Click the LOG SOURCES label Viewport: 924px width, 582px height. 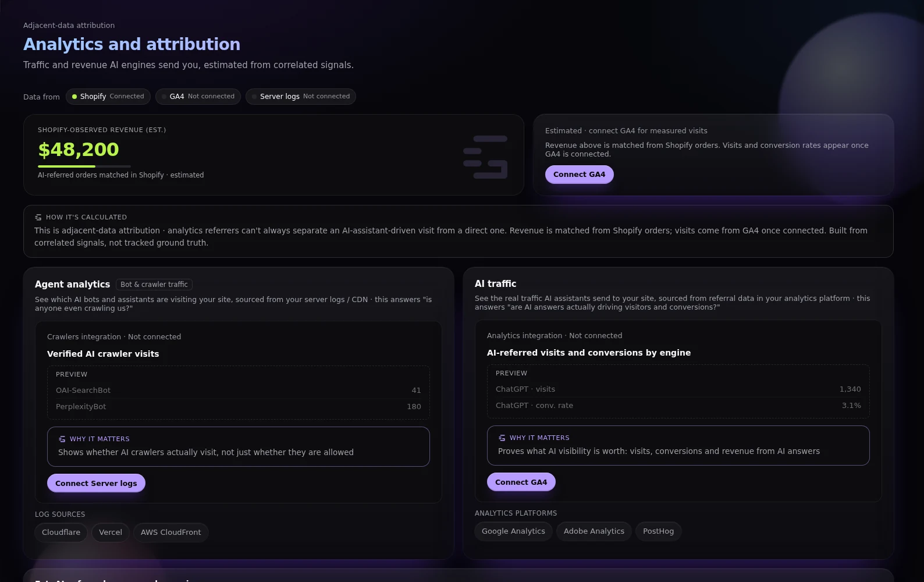pos(60,514)
